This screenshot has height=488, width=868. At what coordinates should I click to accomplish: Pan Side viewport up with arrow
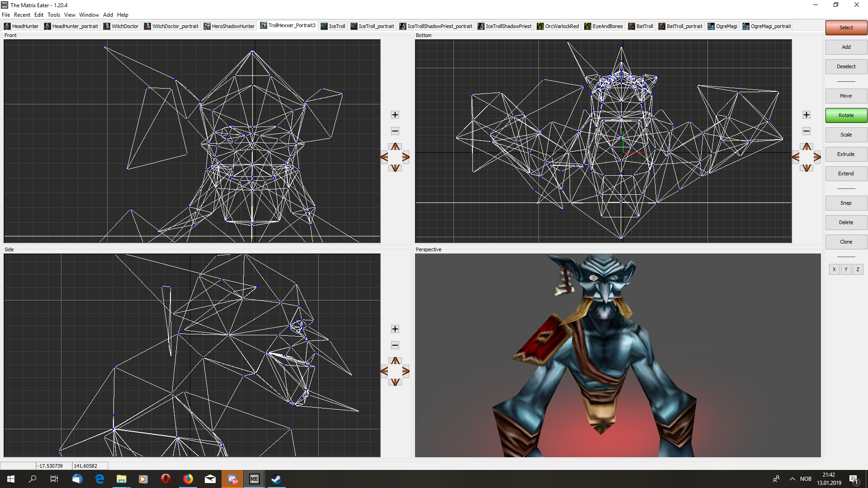click(395, 361)
